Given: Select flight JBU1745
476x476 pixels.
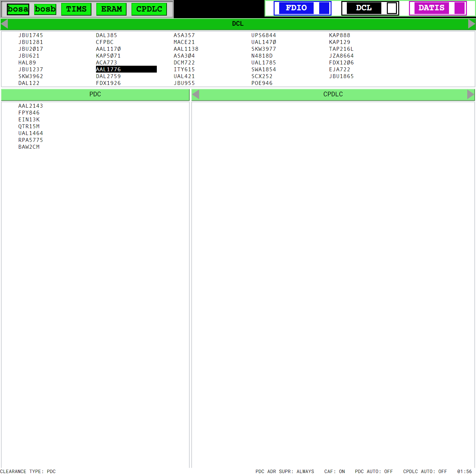Looking at the screenshot, I should 31,35.
